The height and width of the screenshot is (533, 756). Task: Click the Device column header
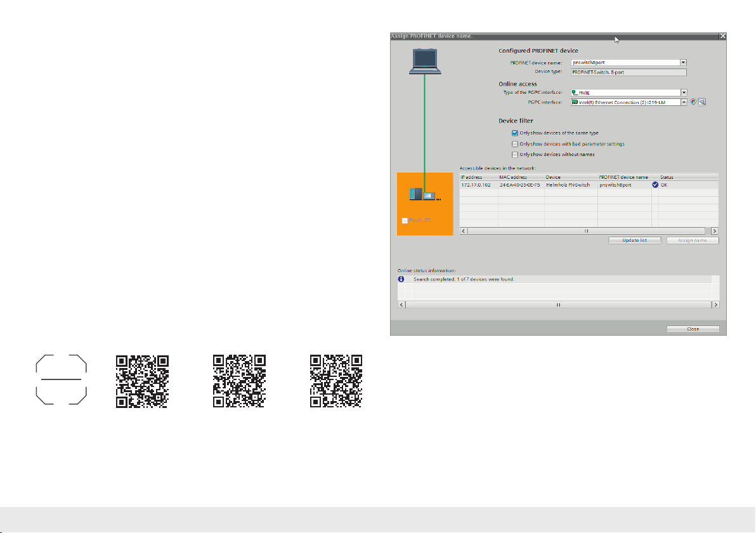coord(571,177)
